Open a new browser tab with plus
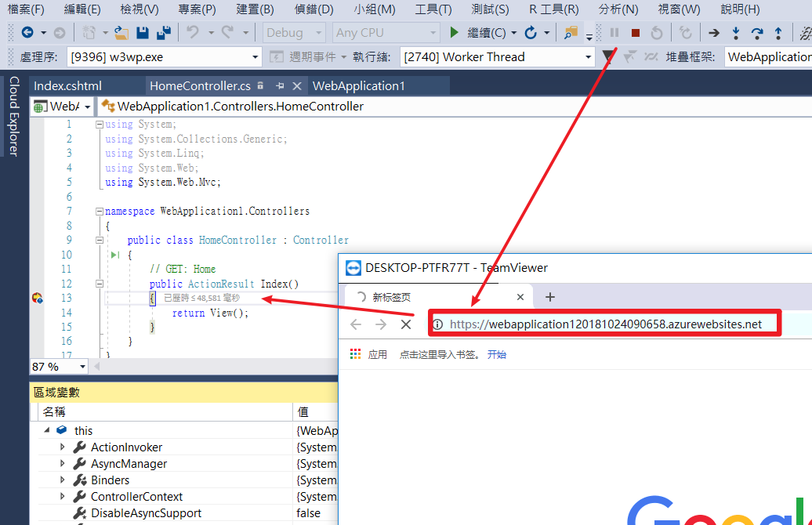This screenshot has width=812, height=525. point(550,297)
